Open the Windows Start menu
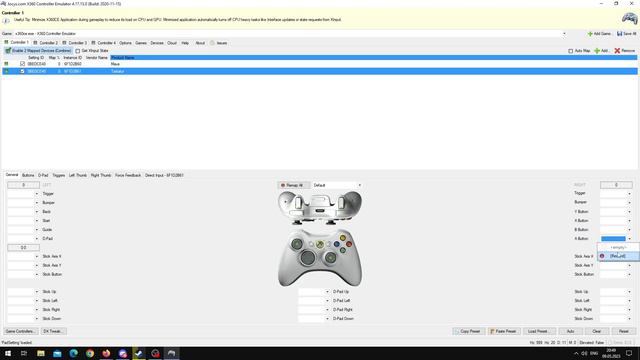The height and width of the screenshot is (360, 640). pos(8,353)
